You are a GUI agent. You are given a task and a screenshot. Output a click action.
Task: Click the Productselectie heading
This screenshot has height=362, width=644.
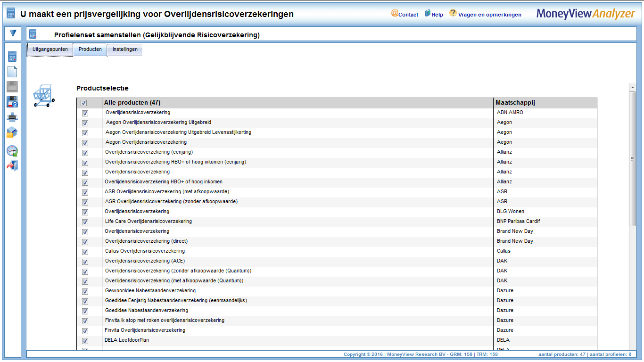102,88
